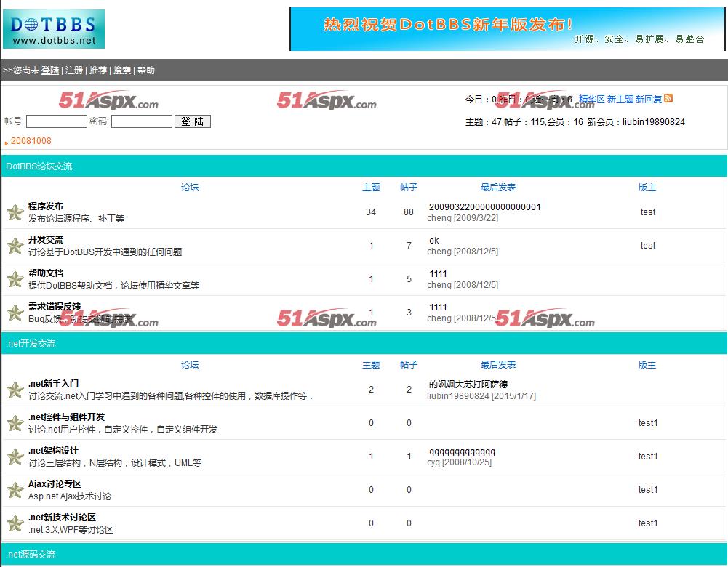Click moderator test1 in .net架构设计 row
The width and height of the screenshot is (728, 567).
pos(648,456)
